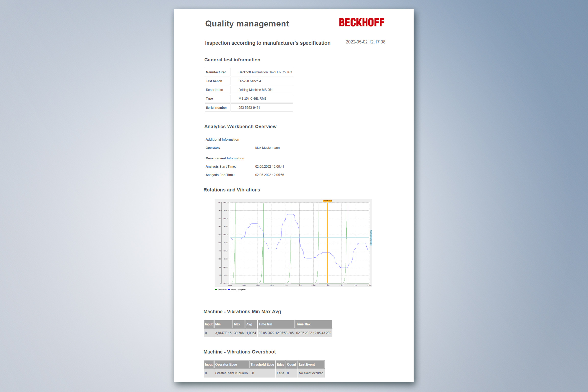Select the serial number value 253-5553-9421
Screen dimensions: 588x392
click(x=249, y=108)
